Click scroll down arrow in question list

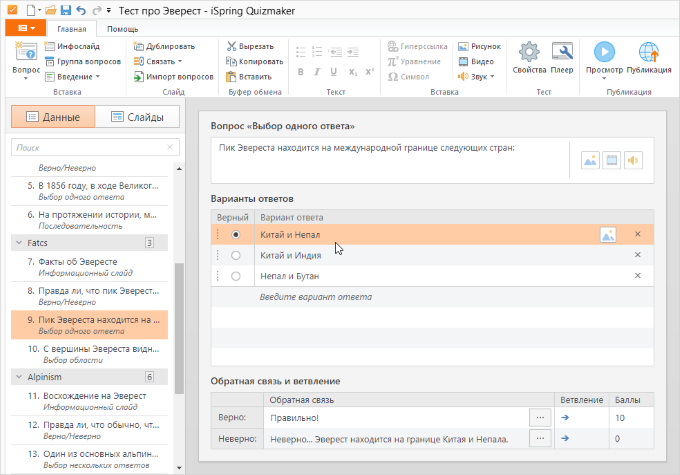(179, 468)
